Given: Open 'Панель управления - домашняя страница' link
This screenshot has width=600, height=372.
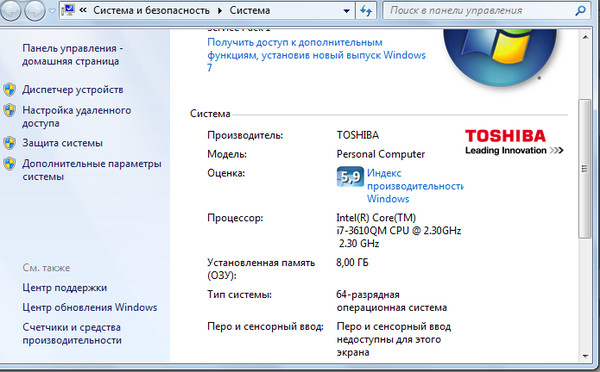Looking at the screenshot, I should click(x=72, y=55).
